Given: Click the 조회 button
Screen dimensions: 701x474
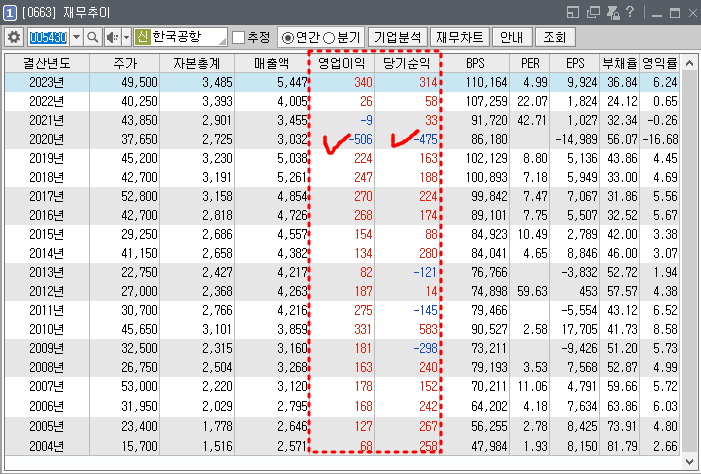Looking at the screenshot, I should 555,37.
